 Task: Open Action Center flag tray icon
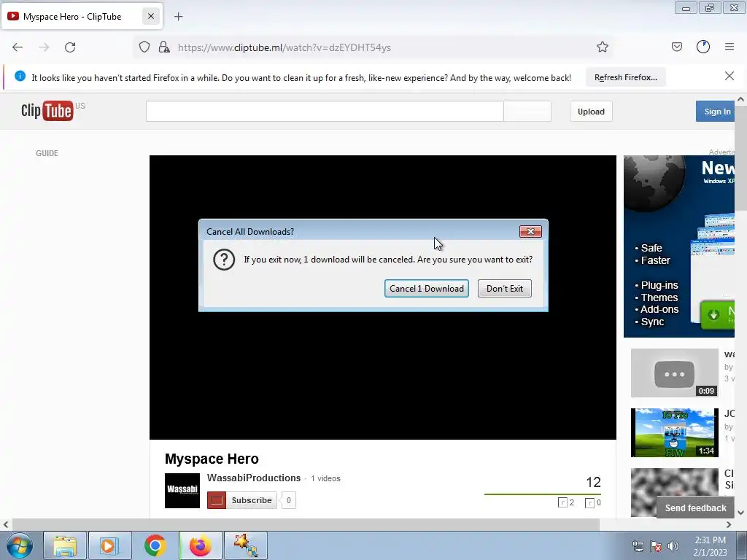656,546
